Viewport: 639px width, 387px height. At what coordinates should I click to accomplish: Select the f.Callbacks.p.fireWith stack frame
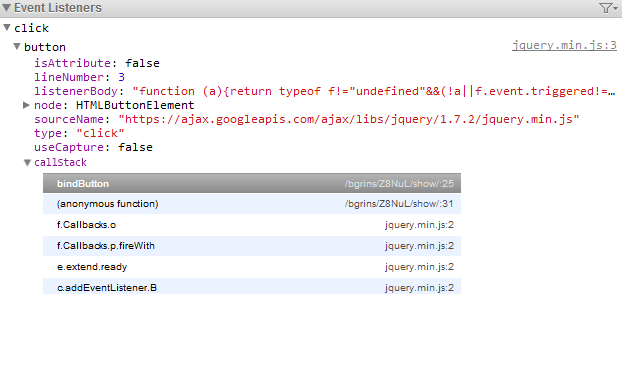click(252, 246)
